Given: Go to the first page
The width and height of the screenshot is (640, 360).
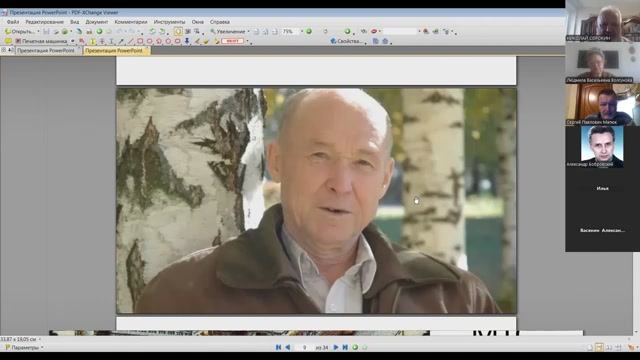Looking at the screenshot, I should coord(278,347).
